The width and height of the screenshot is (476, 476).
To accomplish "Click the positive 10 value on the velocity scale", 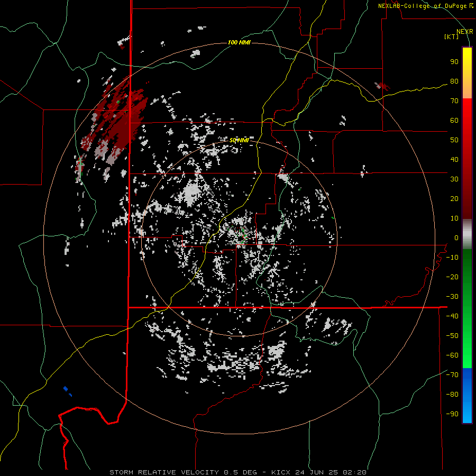I will [454, 218].
